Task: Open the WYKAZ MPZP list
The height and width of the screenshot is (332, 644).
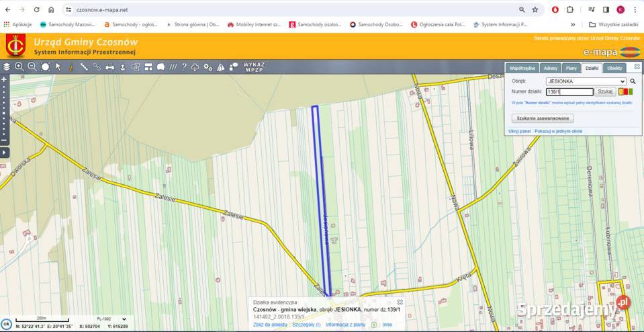Action: click(x=255, y=67)
